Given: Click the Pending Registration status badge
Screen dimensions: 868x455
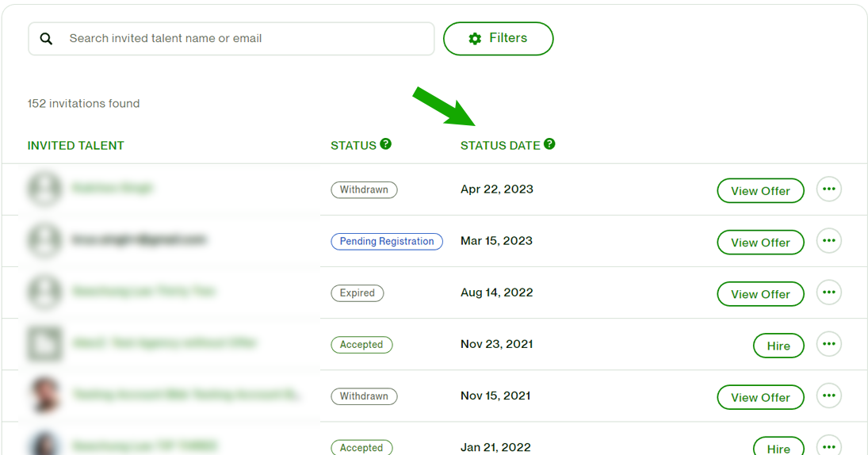Looking at the screenshot, I should click(x=387, y=242).
